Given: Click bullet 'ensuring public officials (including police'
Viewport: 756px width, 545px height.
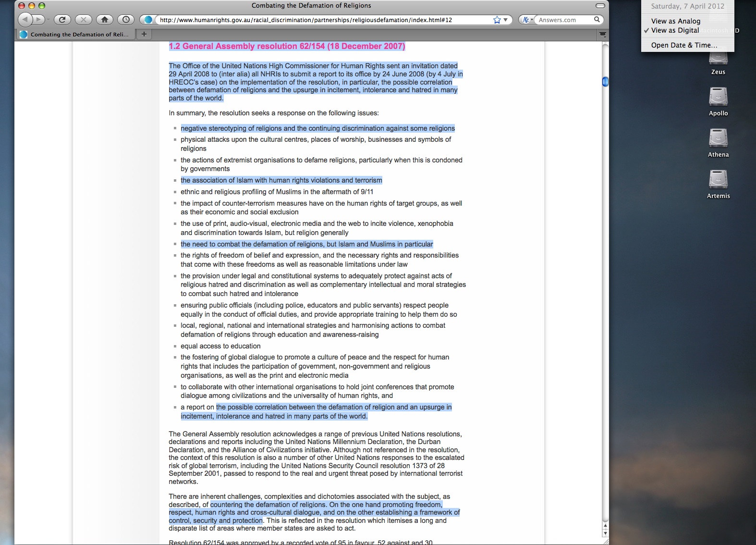Looking at the screenshot, I should (318, 310).
